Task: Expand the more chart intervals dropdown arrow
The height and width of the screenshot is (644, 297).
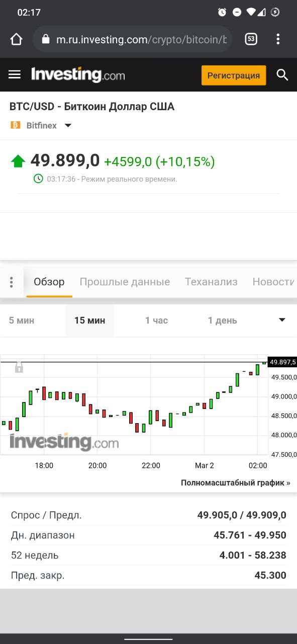Action: click(282, 320)
